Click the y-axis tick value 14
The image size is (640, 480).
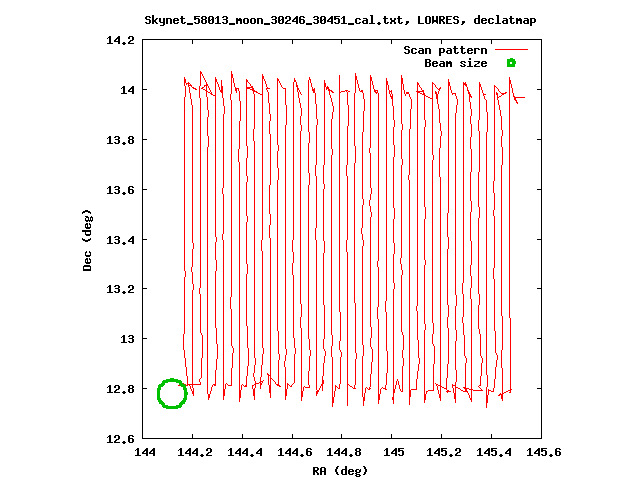(x=127, y=90)
